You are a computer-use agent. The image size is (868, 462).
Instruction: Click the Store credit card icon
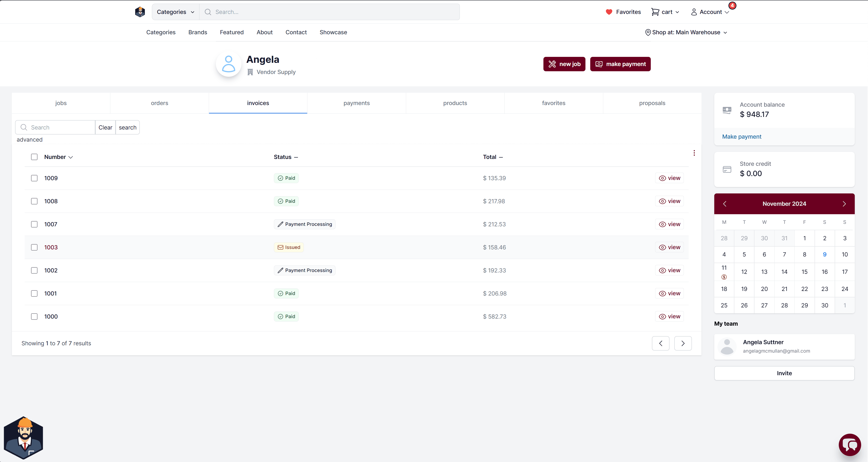click(x=727, y=169)
